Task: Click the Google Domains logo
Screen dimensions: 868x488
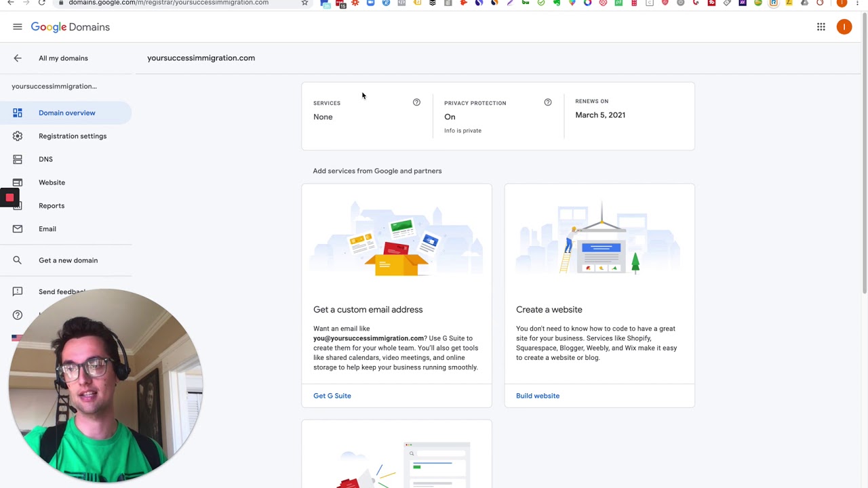Action: [x=71, y=27]
